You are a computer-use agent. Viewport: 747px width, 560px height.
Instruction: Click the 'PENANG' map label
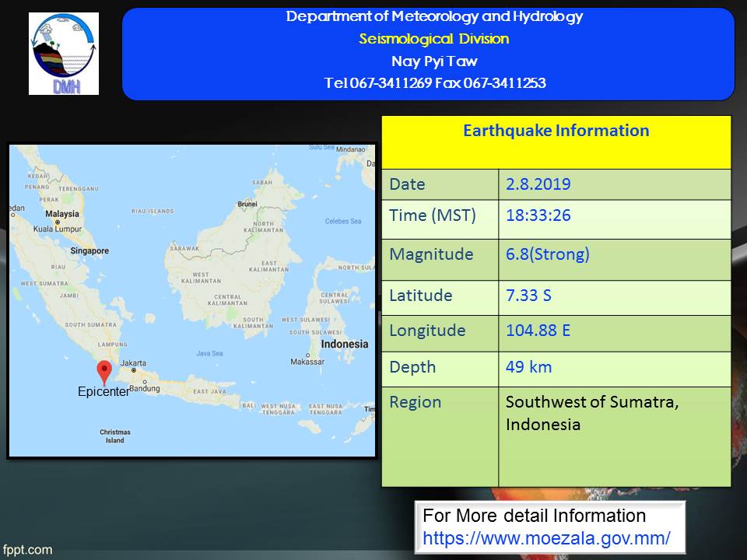pyautogui.click(x=37, y=187)
